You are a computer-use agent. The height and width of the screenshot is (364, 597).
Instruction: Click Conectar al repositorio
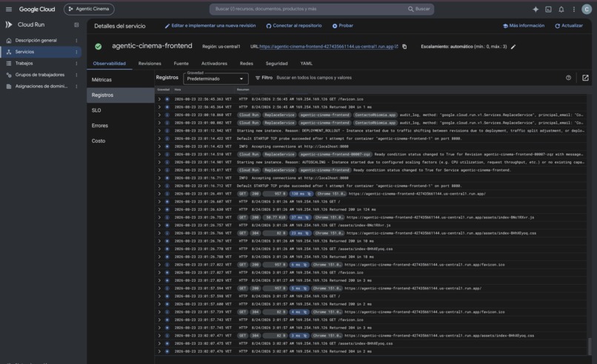[x=294, y=26]
